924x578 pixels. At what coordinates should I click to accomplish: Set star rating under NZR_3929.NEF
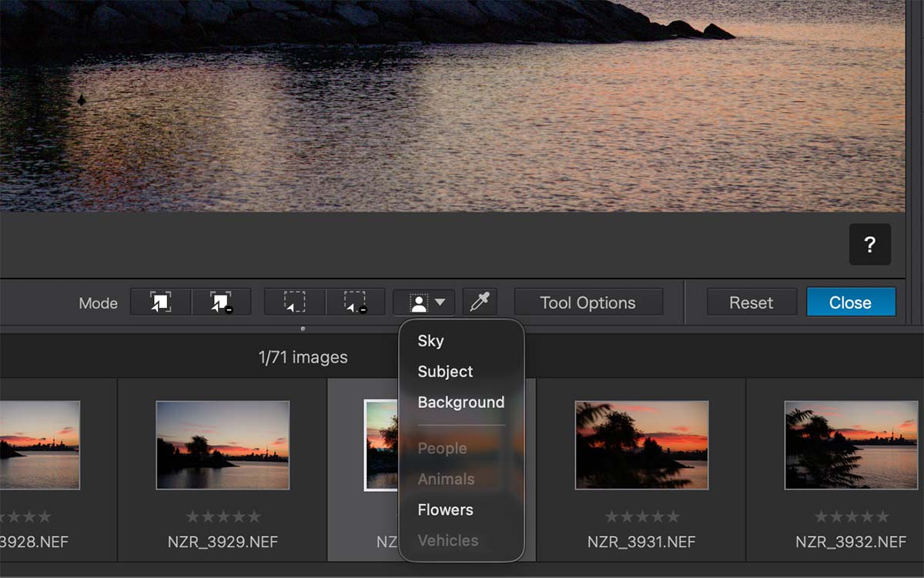pyautogui.click(x=223, y=516)
